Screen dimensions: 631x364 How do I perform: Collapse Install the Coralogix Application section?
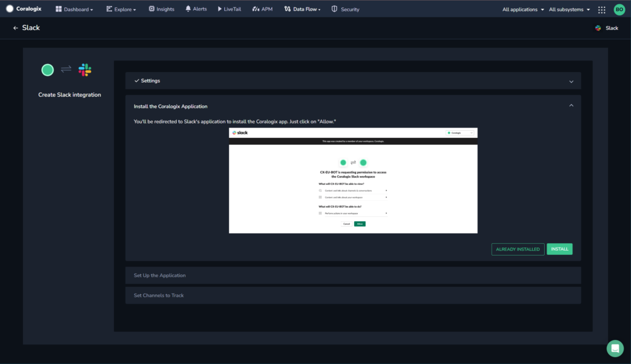point(571,105)
